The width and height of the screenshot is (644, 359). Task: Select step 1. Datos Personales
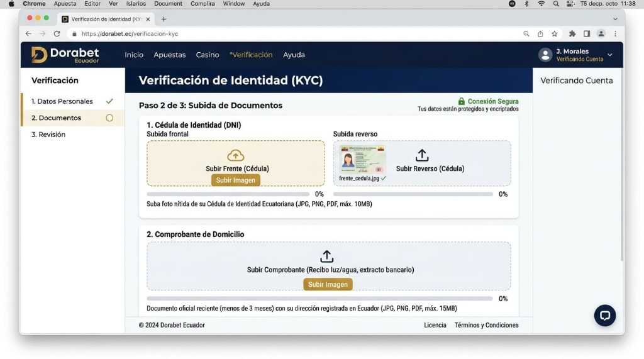[73, 101]
